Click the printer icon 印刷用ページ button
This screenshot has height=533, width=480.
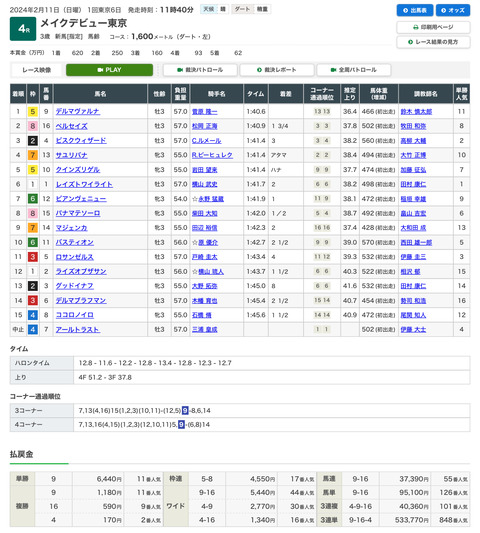click(433, 27)
